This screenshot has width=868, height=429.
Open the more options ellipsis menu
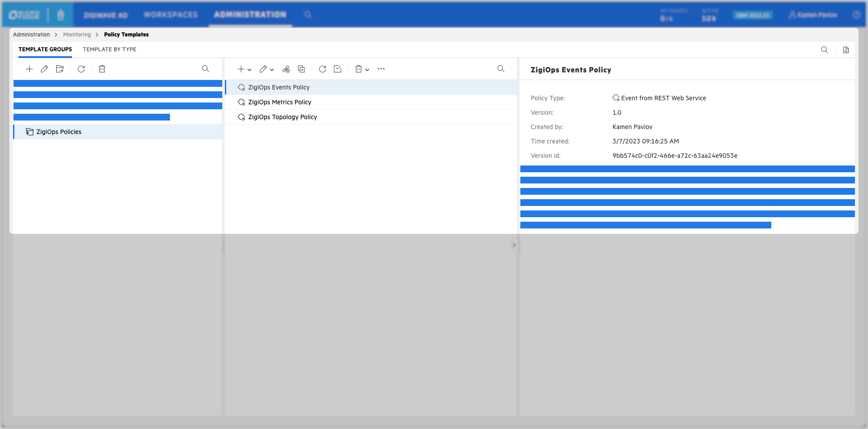[x=381, y=69]
